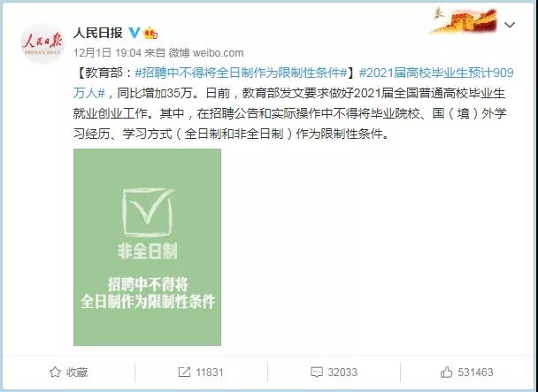The image size is (538, 392).
Task: Click the repost share icon
Action: pyautogui.click(x=184, y=373)
